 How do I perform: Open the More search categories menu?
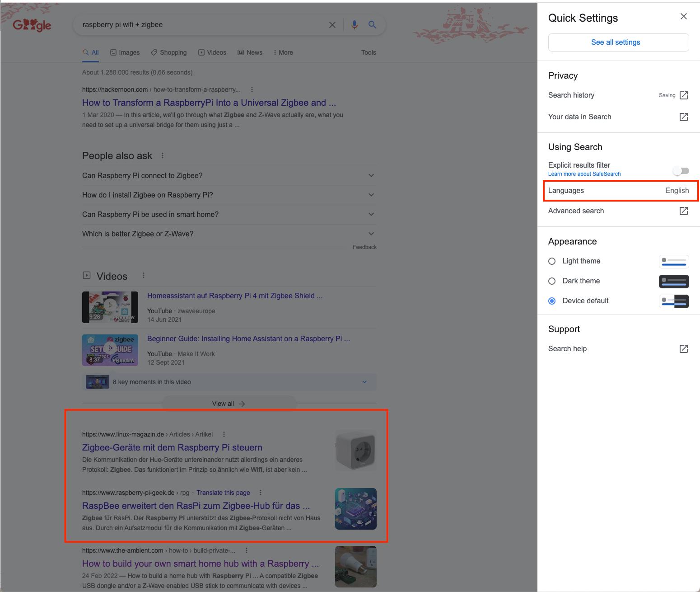point(283,52)
